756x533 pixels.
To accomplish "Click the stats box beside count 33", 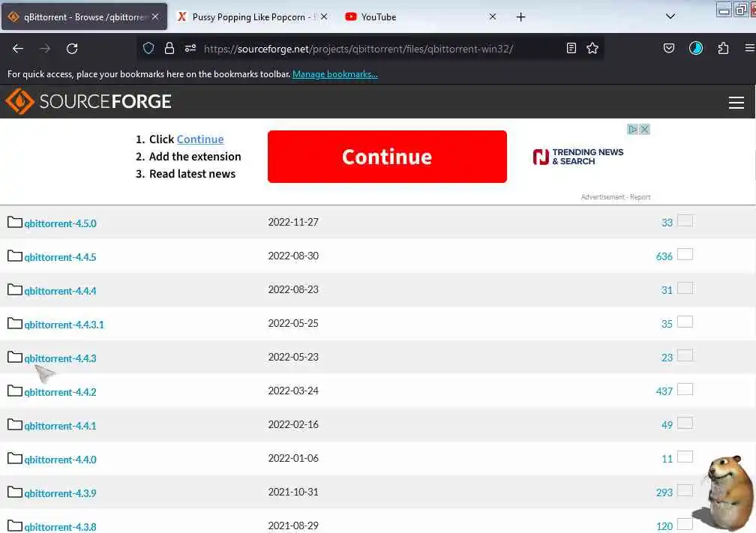I will pos(685,220).
